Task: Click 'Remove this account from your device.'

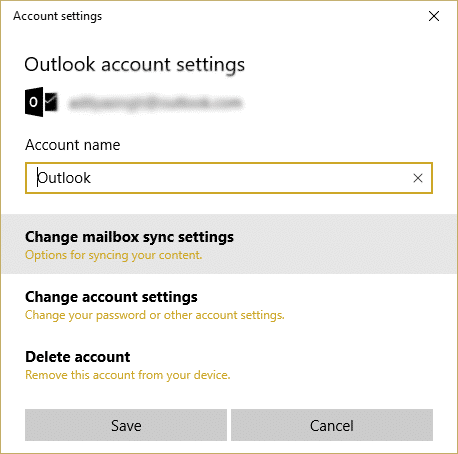Action: click(128, 375)
